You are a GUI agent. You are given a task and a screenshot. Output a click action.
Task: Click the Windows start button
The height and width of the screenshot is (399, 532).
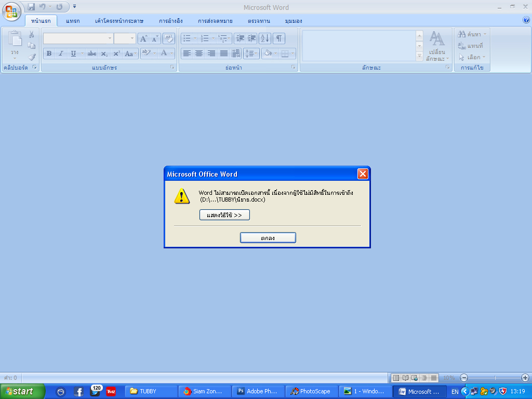tap(22, 391)
